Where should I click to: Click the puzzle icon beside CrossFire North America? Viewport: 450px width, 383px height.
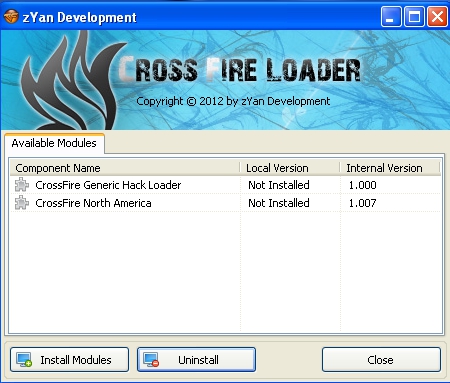(x=22, y=203)
